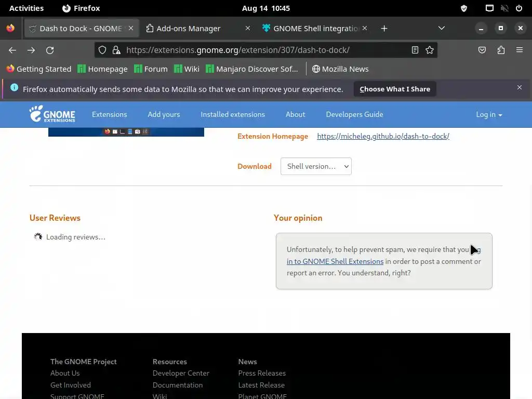Click the Loading reviews spinner text
The width and height of the screenshot is (532, 399).
tap(76, 237)
